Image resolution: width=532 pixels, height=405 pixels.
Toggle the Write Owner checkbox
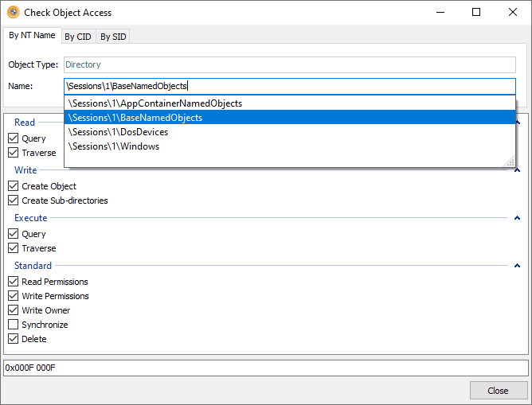(13, 310)
